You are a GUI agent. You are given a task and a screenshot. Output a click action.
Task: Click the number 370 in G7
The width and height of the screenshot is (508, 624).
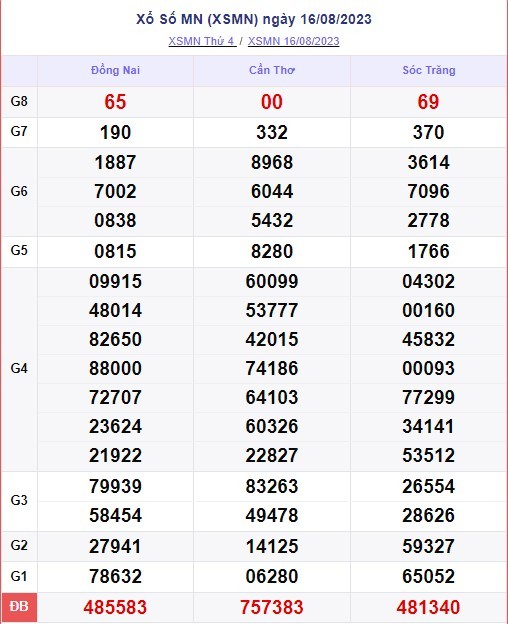tap(428, 133)
